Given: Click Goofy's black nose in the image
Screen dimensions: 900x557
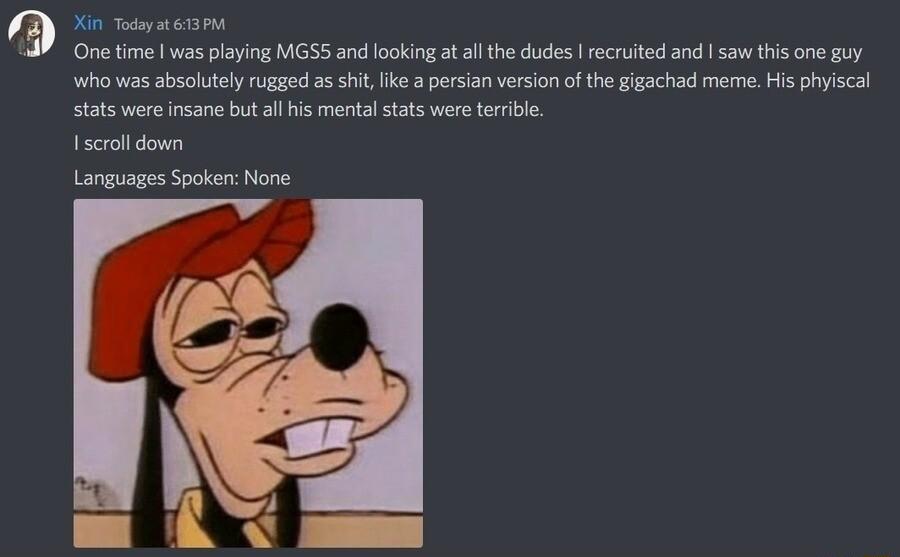Looking at the screenshot, I should tap(339, 337).
